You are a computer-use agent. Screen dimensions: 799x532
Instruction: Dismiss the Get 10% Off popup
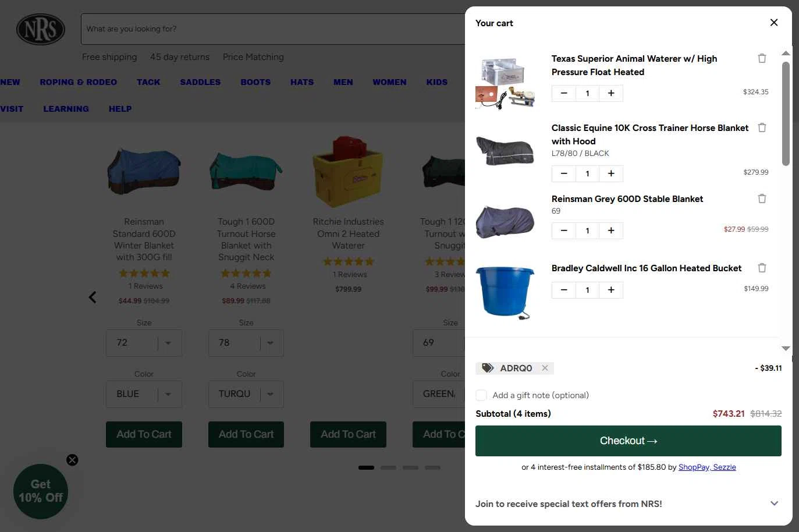click(72, 460)
